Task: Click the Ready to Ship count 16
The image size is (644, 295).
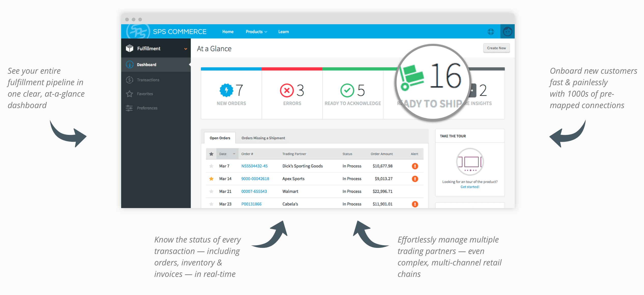Action: pyautogui.click(x=445, y=76)
